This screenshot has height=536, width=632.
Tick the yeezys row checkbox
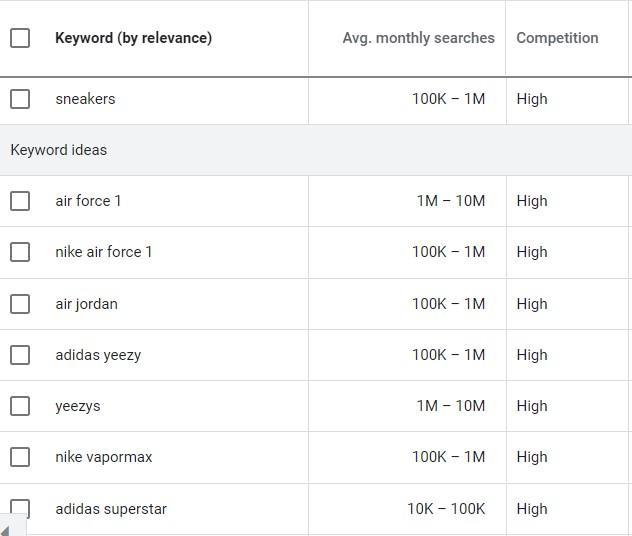click(20, 406)
